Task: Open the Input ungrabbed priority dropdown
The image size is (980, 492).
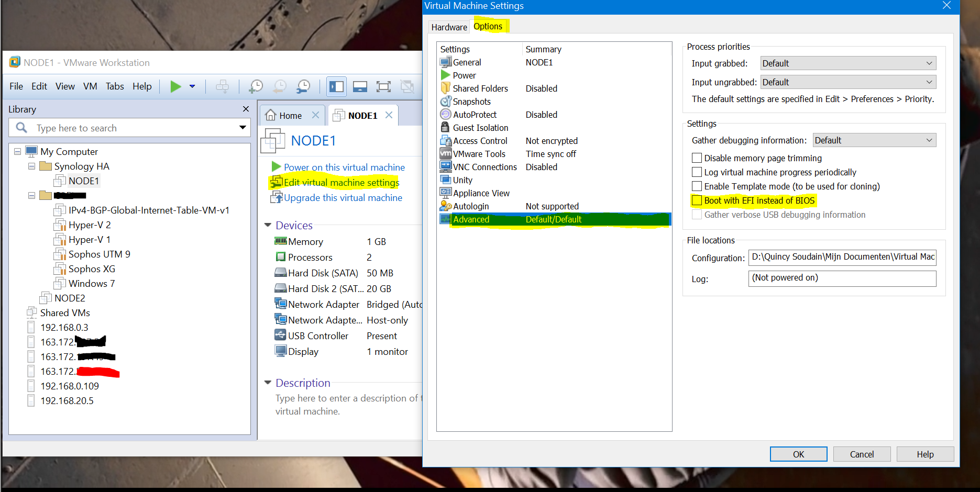Action: [x=848, y=82]
